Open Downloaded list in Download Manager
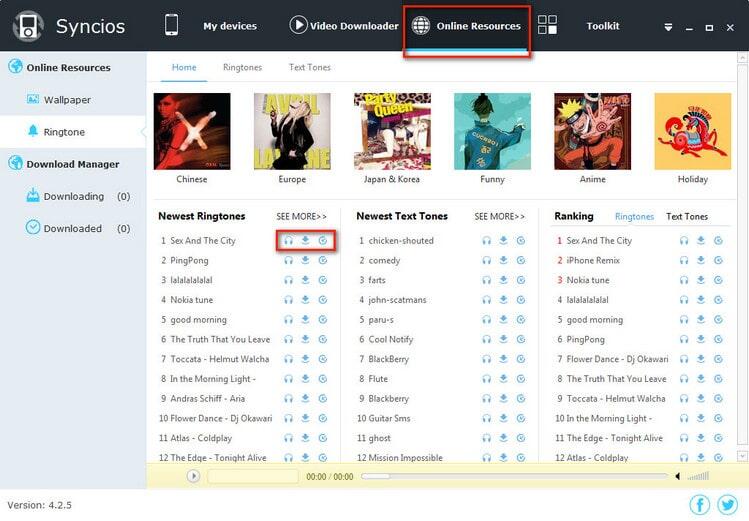The height and width of the screenshot is (521, 749). pos(73,228)
